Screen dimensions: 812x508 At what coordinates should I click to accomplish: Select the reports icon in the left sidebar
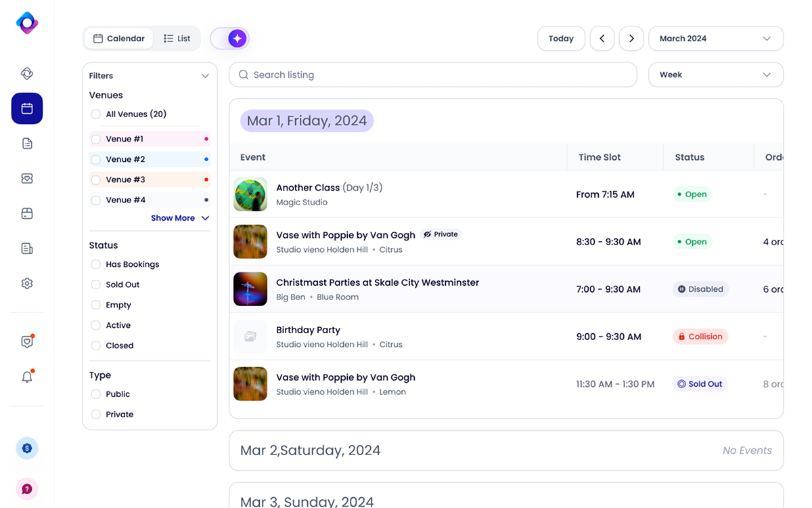point(26,248)
